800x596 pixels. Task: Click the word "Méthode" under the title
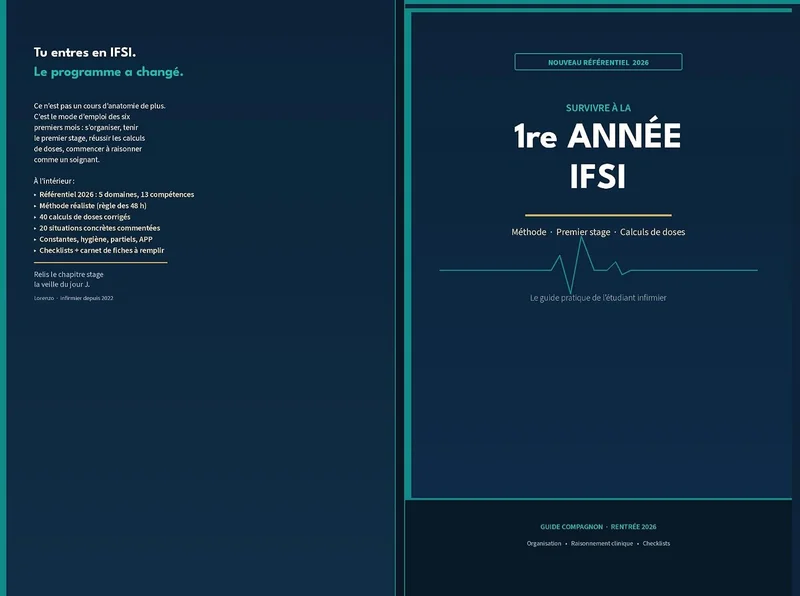coord(529,232)
